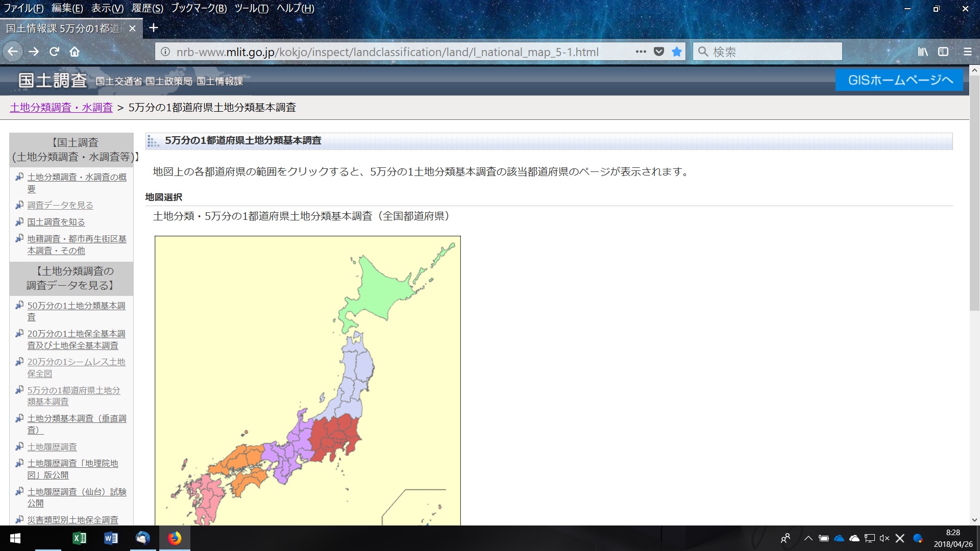Image resolution: width=980 pixels, height=551 pixels.
Task: Open 調査データを見る sidebar link
Action: [x=60, y=205]
